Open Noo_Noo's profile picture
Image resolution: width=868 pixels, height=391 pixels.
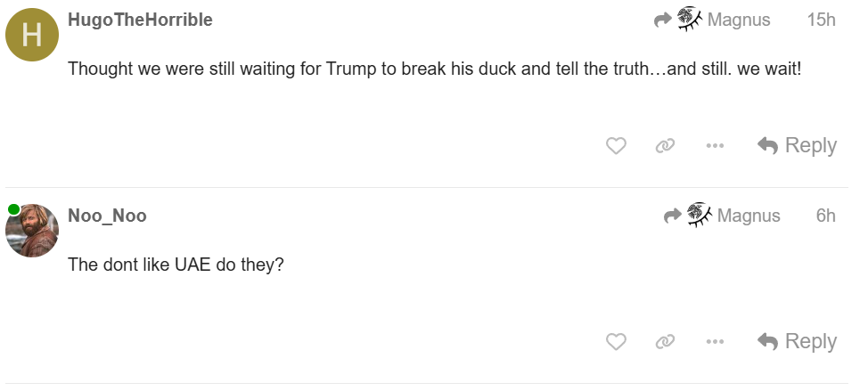point(32,231)
